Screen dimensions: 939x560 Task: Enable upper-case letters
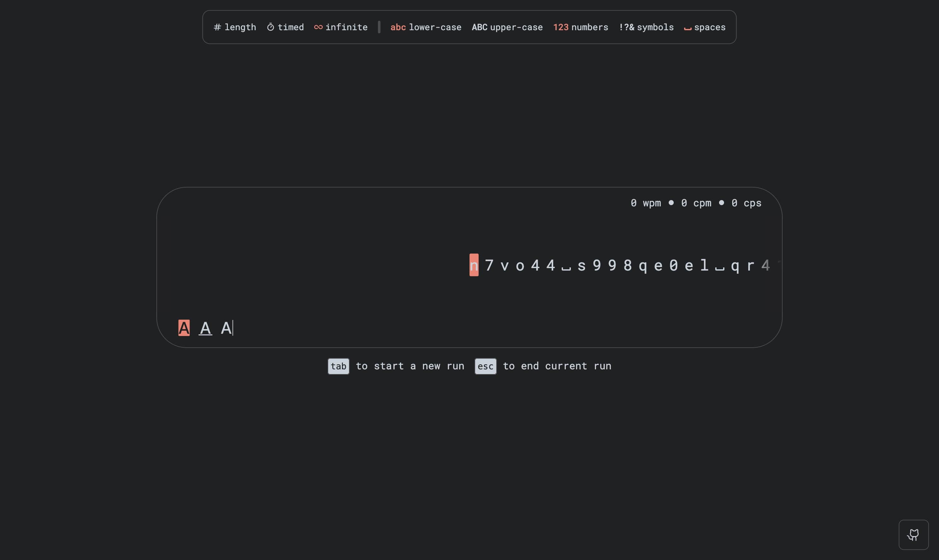[x=507, y=27]
